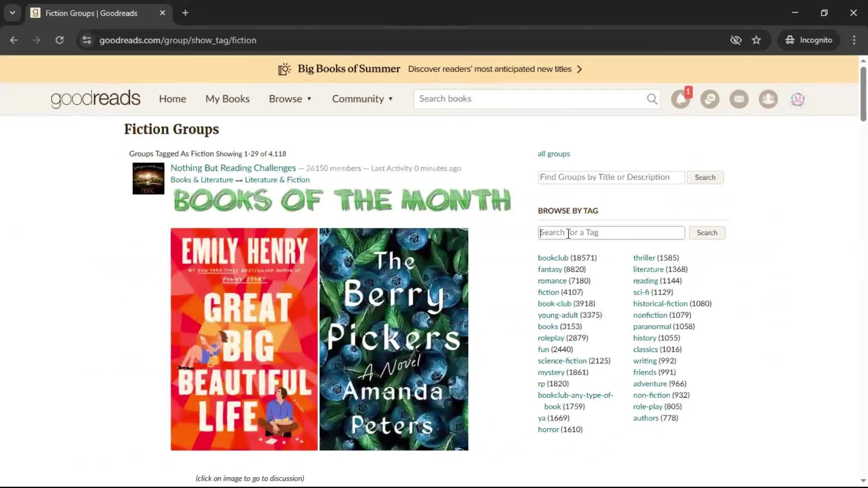Browse the thriller tag
Viewport: 868px width, 488px height.
(x=644, y=258)
